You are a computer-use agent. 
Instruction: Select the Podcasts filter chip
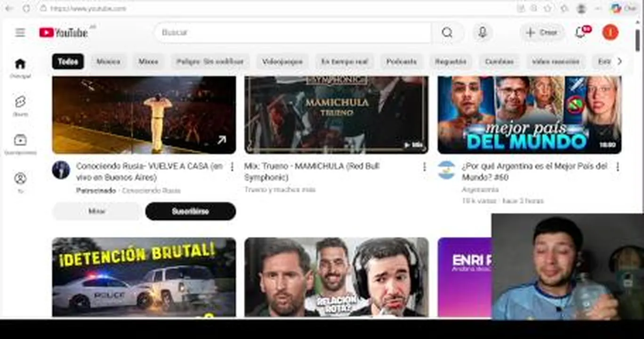coord(402,62)
